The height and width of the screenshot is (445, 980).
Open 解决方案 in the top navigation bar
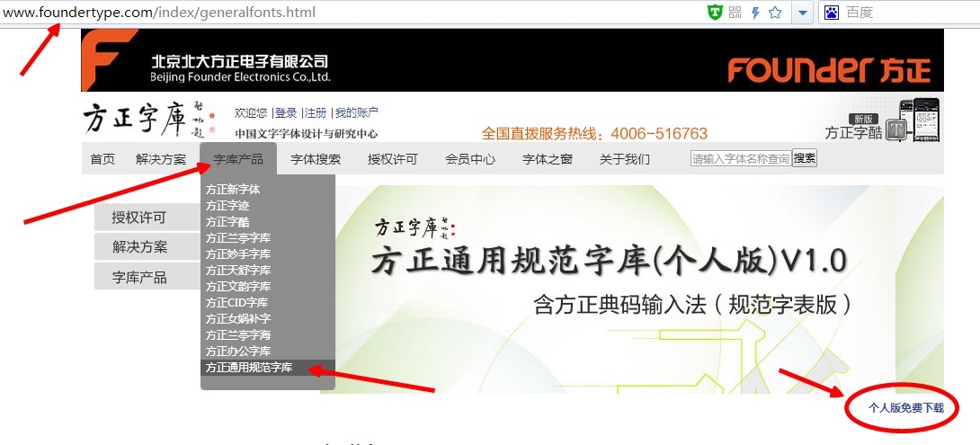(x=161, y=159)
